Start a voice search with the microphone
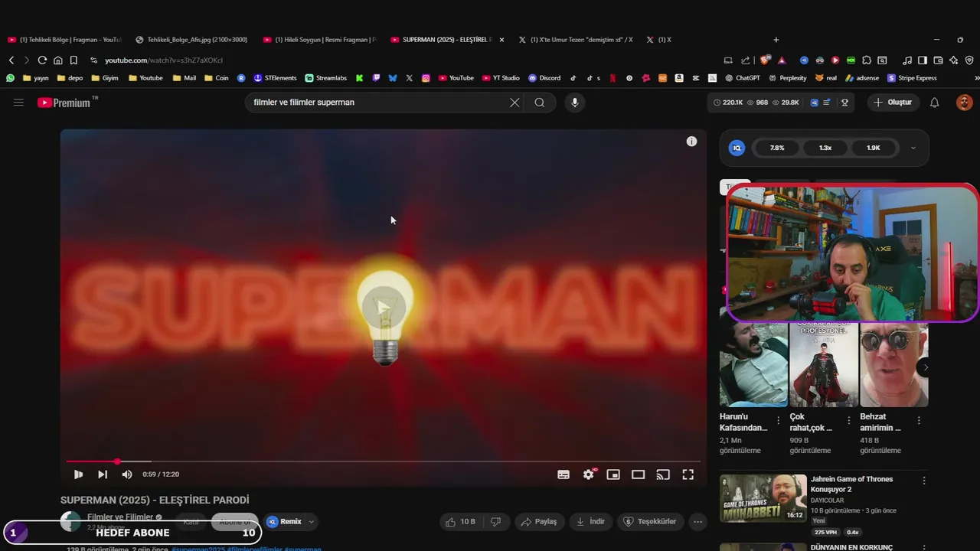 tap(574, 102)
